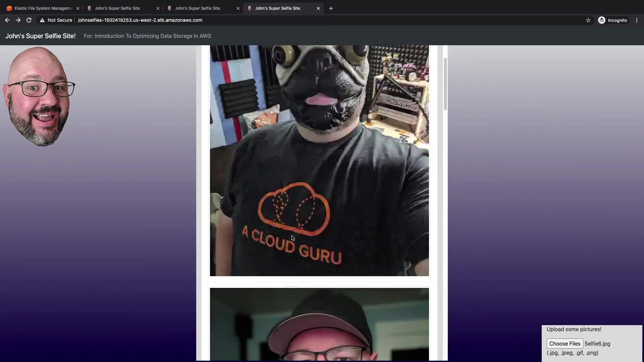Close the active John's Super Selfie Site tab
Viewport: 644px width, 362px height.
[318, 8]
